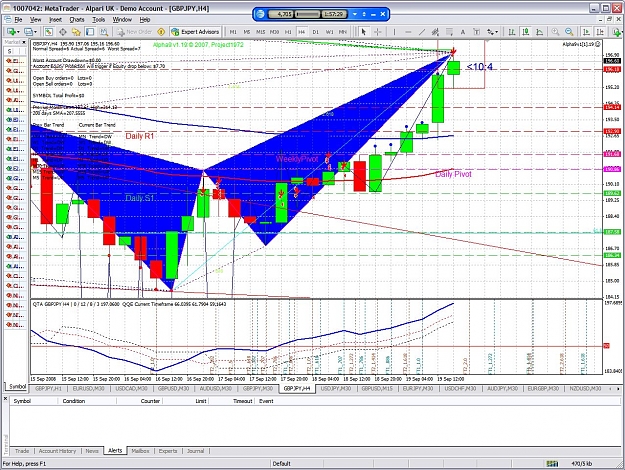Click the globe icon on floating widget
The height and width of the screenshot is (470, 625).
(260, 14)
